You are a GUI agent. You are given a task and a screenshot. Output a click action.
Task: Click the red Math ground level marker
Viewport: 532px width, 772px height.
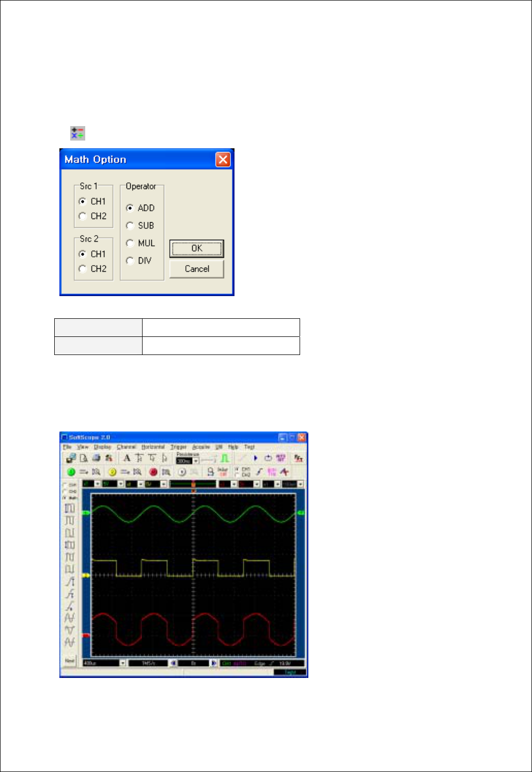click(86, 636)
